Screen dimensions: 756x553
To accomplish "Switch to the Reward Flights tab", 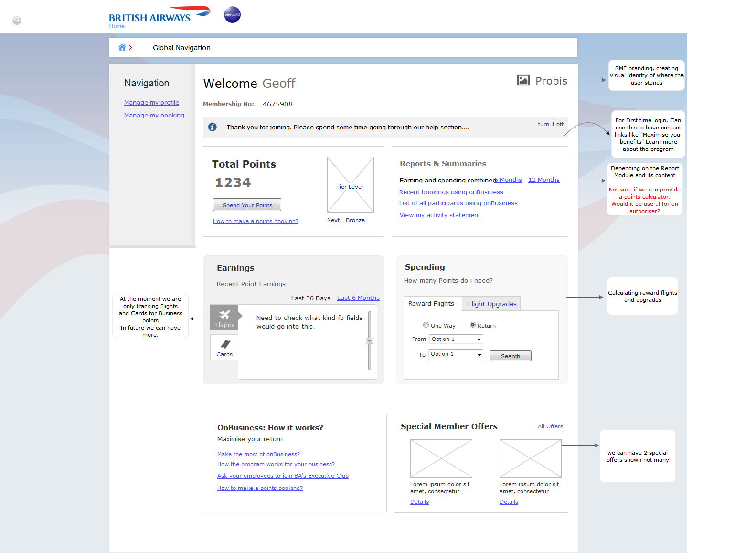I will pos(431,304).
